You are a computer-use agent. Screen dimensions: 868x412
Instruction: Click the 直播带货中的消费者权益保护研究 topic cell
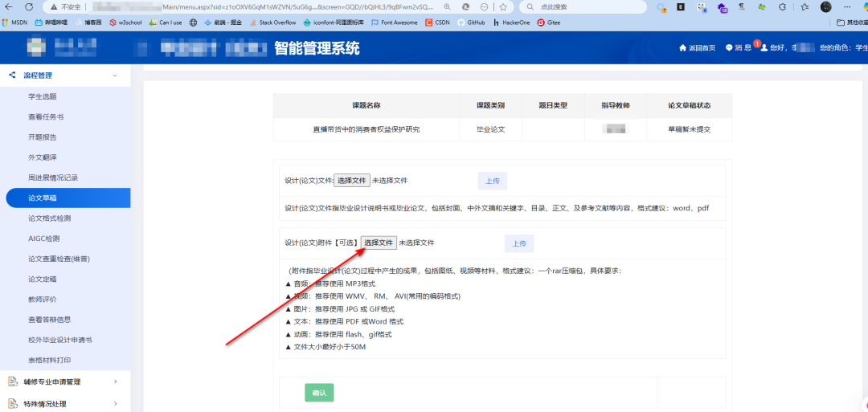366,129
